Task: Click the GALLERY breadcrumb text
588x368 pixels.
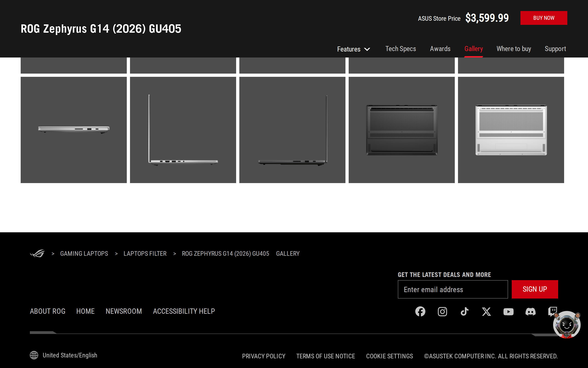Action: (x=288, y=253)
